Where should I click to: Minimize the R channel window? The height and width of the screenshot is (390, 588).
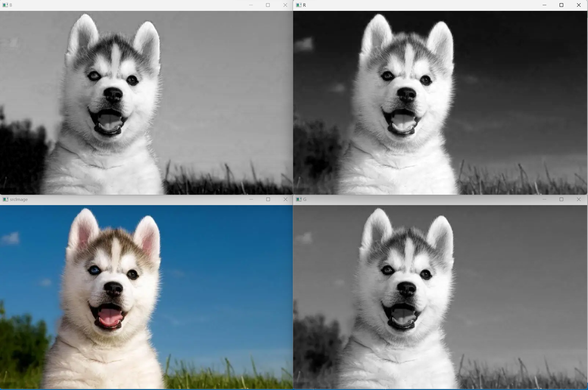544,5
